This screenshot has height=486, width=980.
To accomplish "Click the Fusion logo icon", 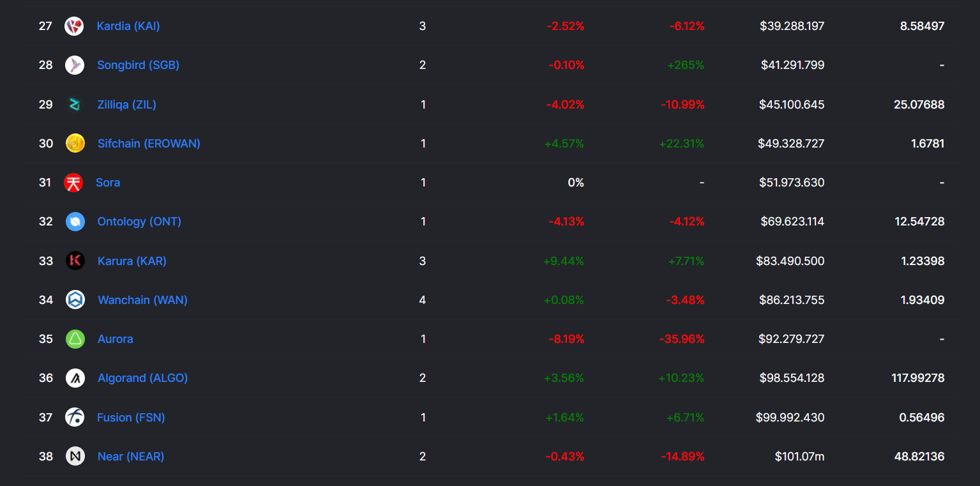I will (x=75, y=418).
